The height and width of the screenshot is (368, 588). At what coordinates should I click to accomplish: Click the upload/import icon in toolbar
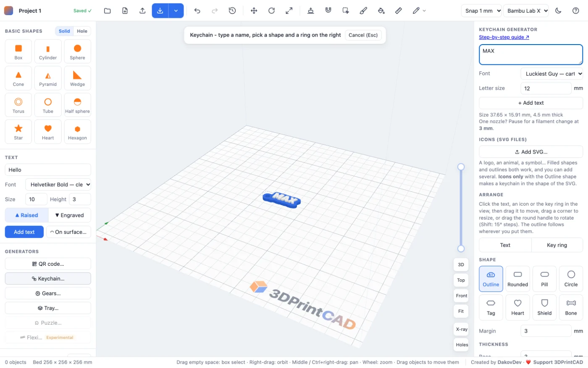(x=142, y=11)
